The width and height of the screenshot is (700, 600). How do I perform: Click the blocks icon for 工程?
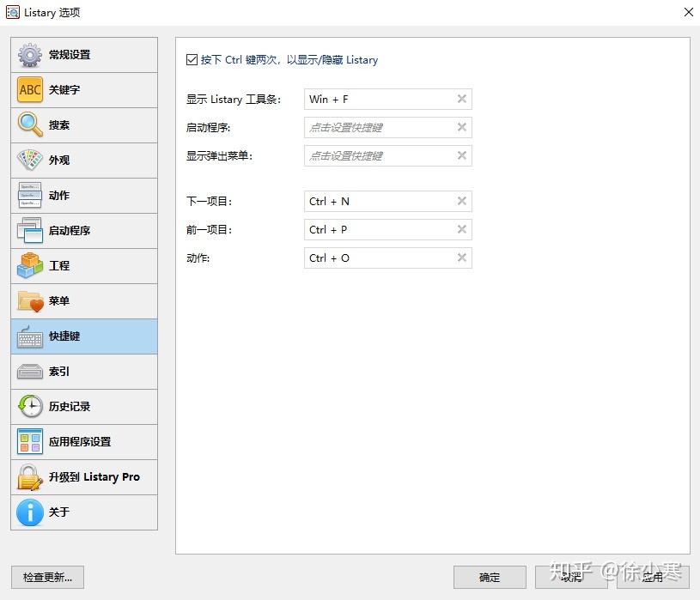click(x=30, y=265)
